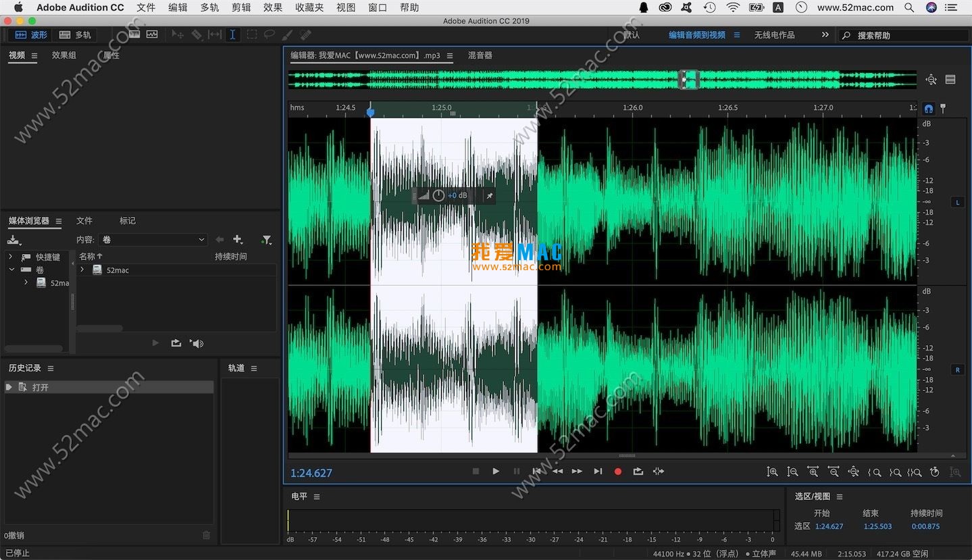Switch to the 标记 tab
972x560 pixels.
click(128, 221)
